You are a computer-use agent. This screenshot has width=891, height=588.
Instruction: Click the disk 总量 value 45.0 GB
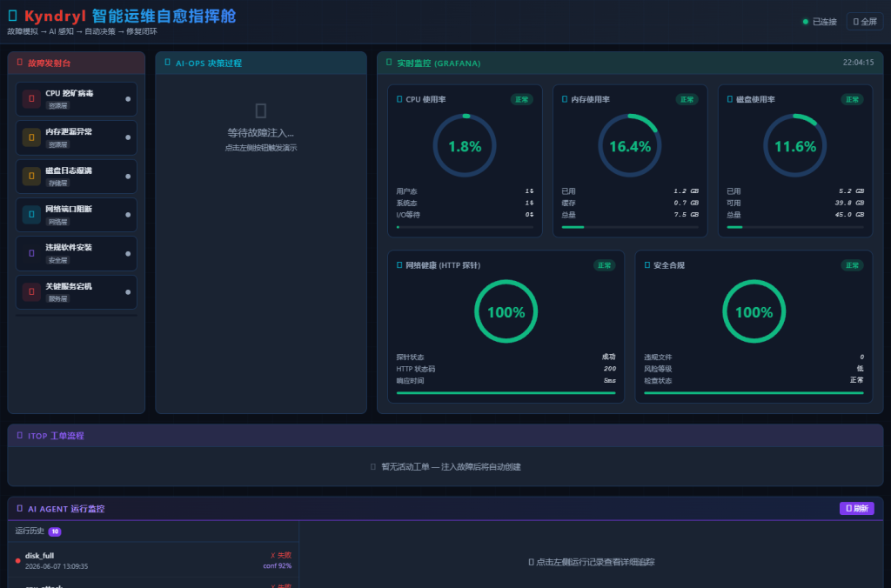(849, 215)
